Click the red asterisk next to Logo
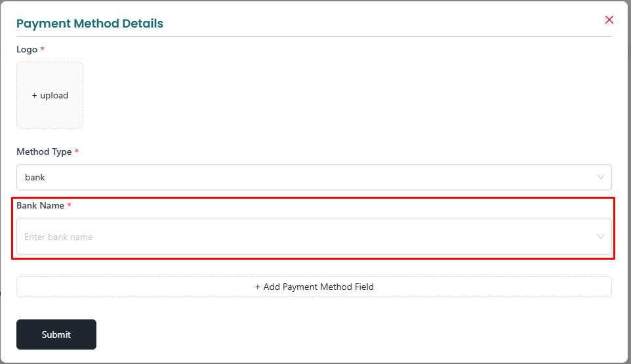Image resolution: width=631 pixels, height=364 pixels. click(x=42, y=49)
